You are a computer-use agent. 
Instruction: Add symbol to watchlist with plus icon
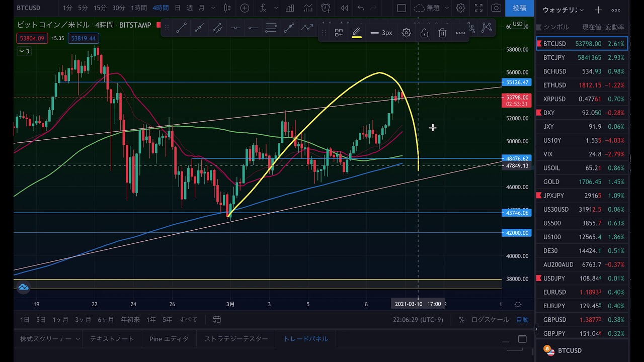point(598,10)
